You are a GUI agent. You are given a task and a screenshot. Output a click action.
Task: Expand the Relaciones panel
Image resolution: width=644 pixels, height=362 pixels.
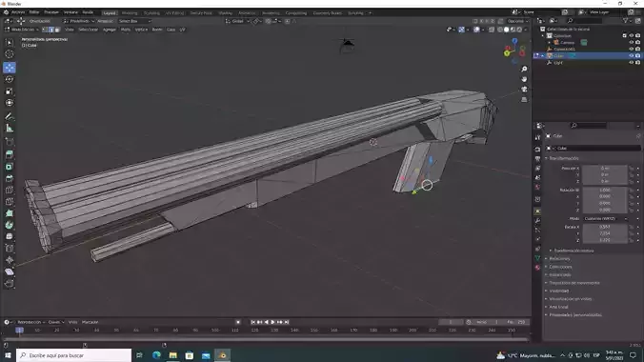click(x=559, y=258)
